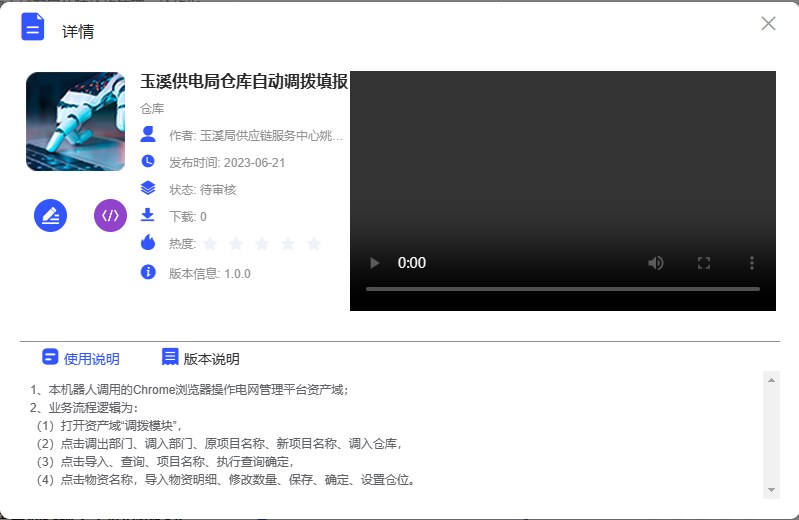Click the version info circle icon
The image size is (799, 520).
click(148, 272)
